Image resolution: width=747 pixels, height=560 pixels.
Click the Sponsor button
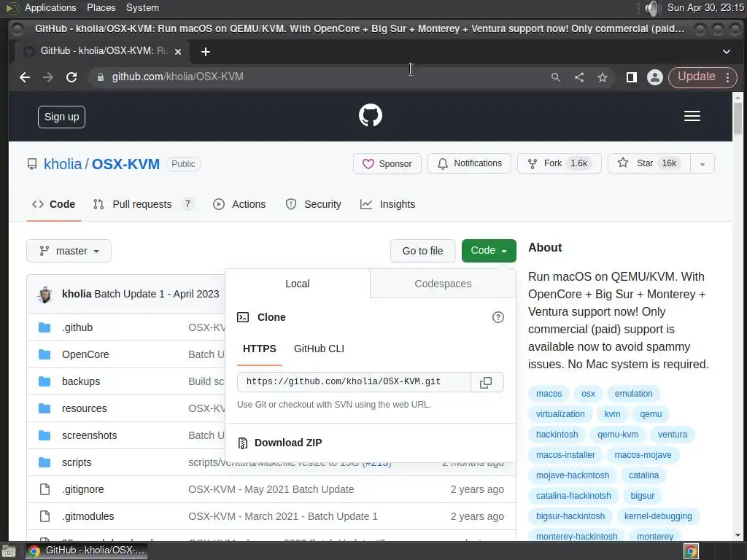[387, 164]
